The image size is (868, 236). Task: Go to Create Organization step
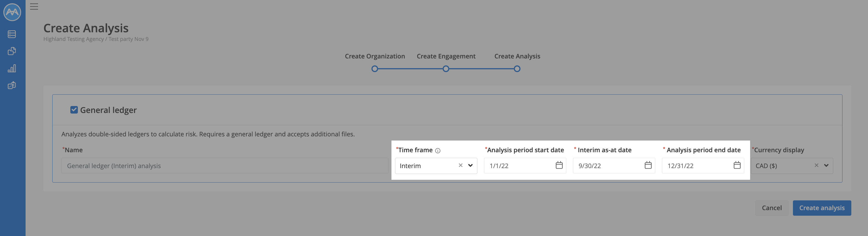tap(375, 56)
